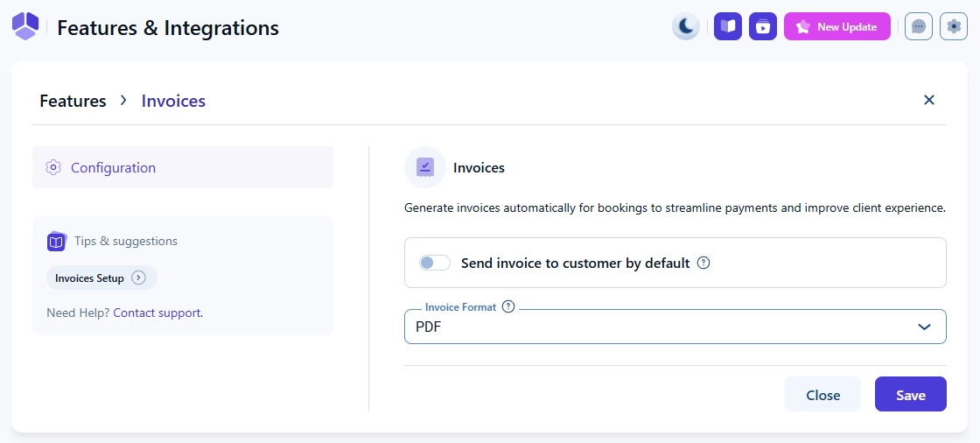Click the Invoices breadcrumb

173,101
